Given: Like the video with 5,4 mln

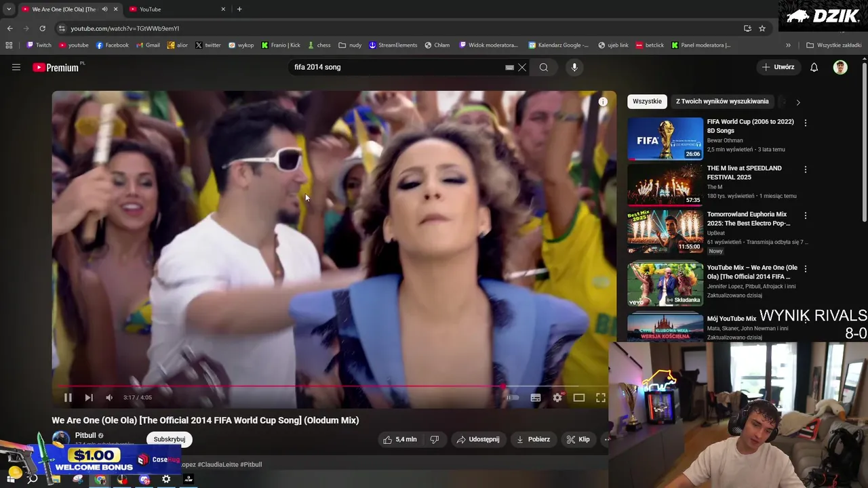Looking at the screenshot, I should pyautogui.click(x=399, y=439).
